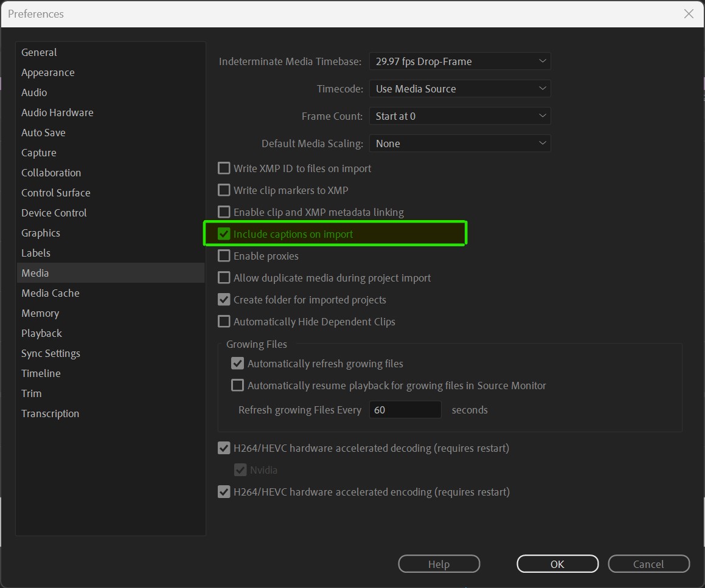Expand the Frame Count options
Image resolution: width=705 pixels, height=588 pixels.
pos(459,116)
